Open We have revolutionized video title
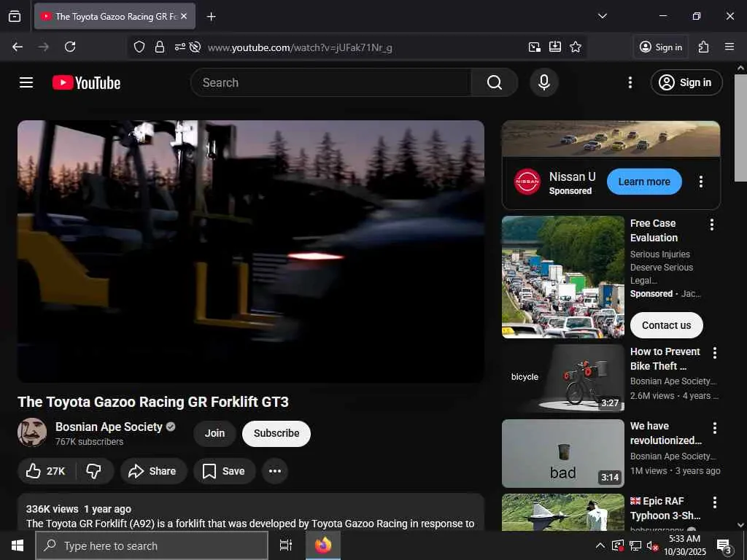This screenshot has width=747, height=560. [665, 433]
